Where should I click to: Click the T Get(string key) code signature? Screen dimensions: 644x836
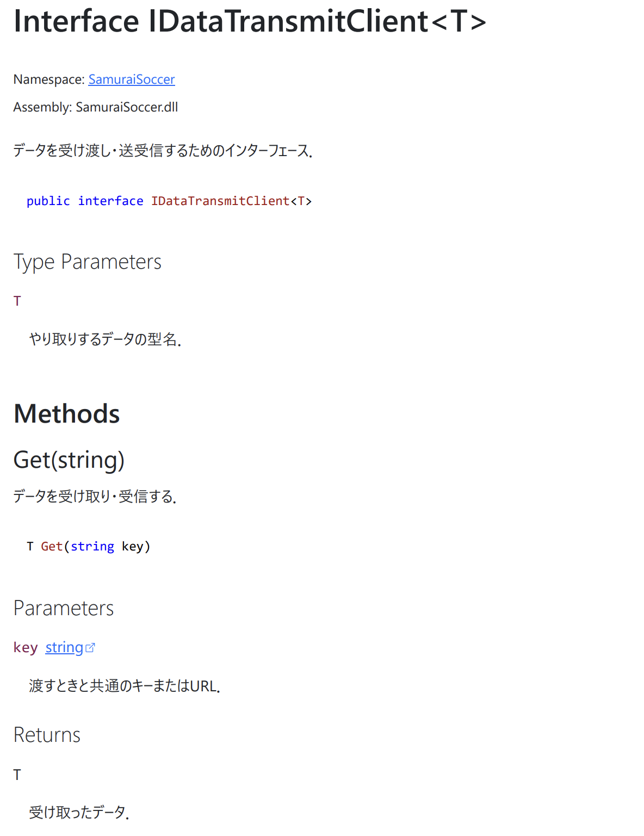(88, 546)
